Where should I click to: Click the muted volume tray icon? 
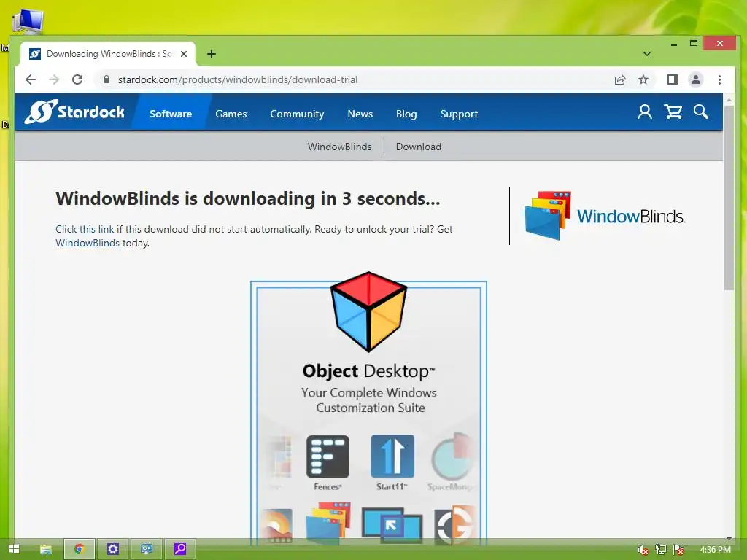[643, 550]
